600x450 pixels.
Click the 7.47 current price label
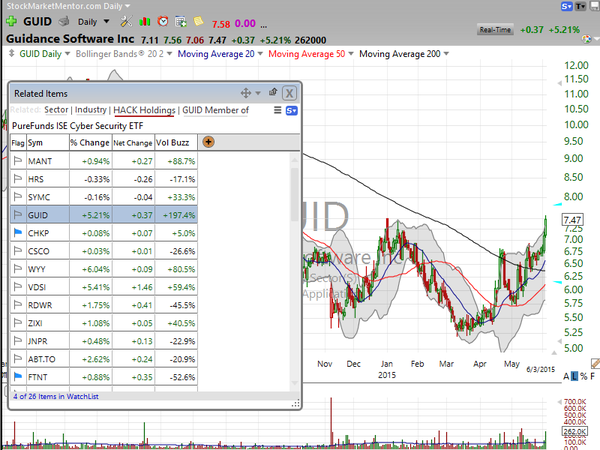coord(572,220)
